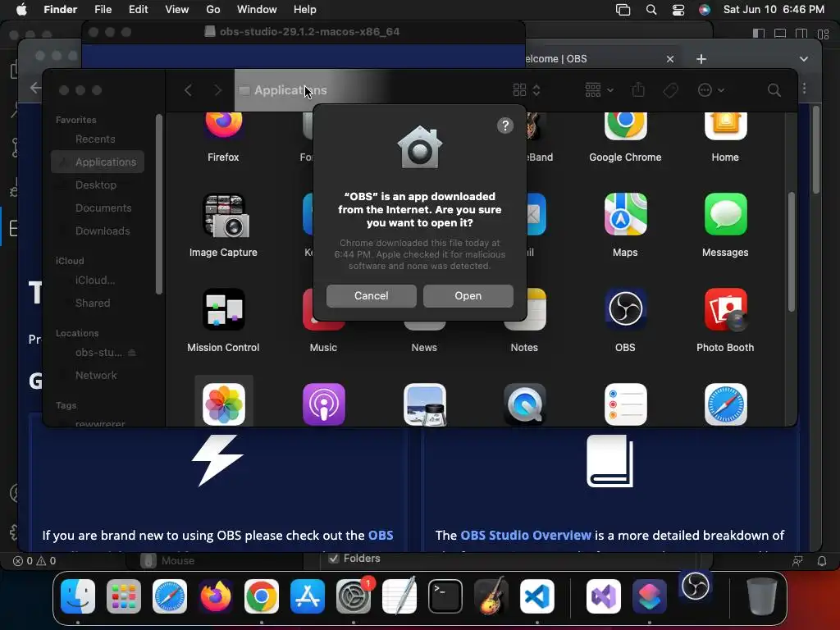
Task: Select the Reminders app icon
Action: 625,404
